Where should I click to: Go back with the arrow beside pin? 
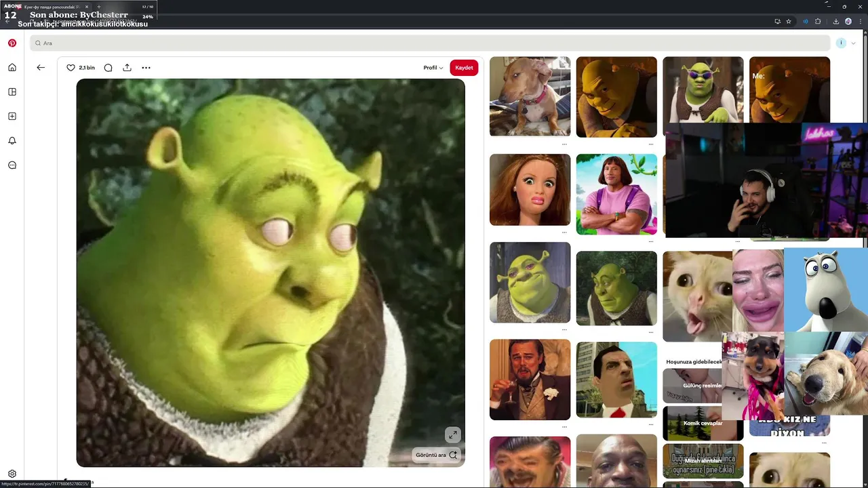(41, 67)
